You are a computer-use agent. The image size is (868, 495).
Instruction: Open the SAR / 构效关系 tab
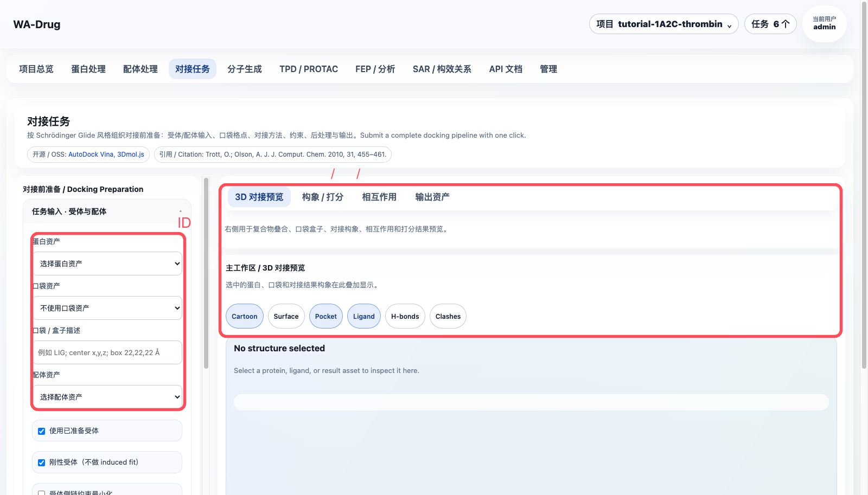[x=442, y=69]
